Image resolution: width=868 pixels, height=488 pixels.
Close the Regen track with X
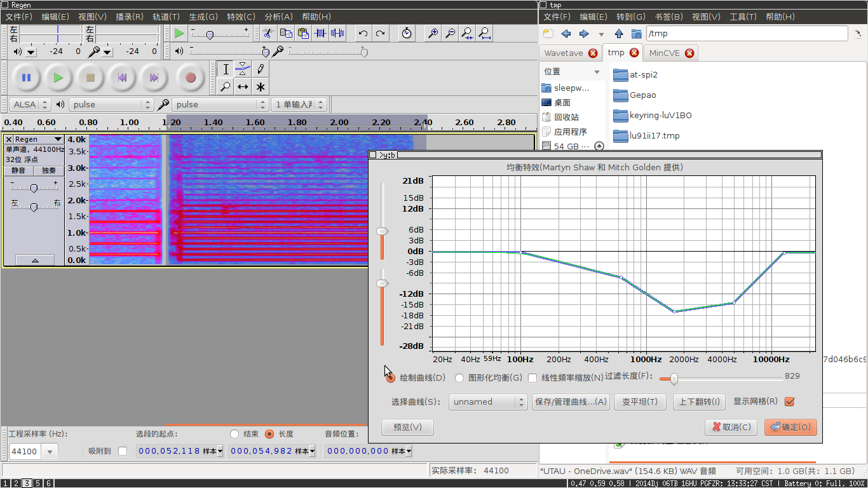(x=9, y=139)
